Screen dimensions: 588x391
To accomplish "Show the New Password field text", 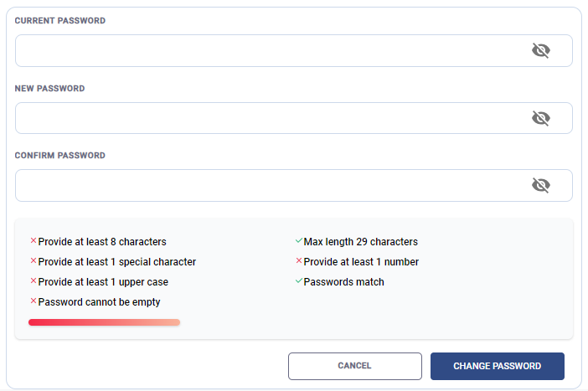I will click(x=541, y=118).
